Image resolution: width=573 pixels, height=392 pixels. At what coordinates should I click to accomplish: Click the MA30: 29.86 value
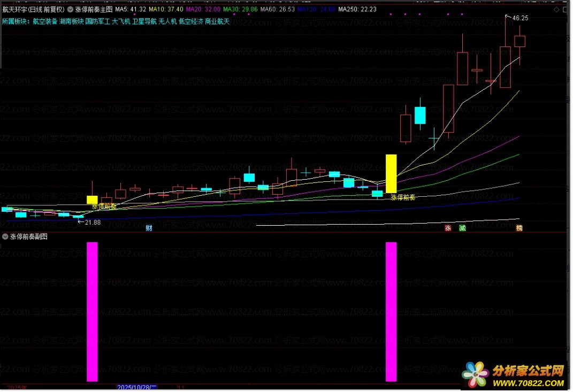click(x=240, y=10)
